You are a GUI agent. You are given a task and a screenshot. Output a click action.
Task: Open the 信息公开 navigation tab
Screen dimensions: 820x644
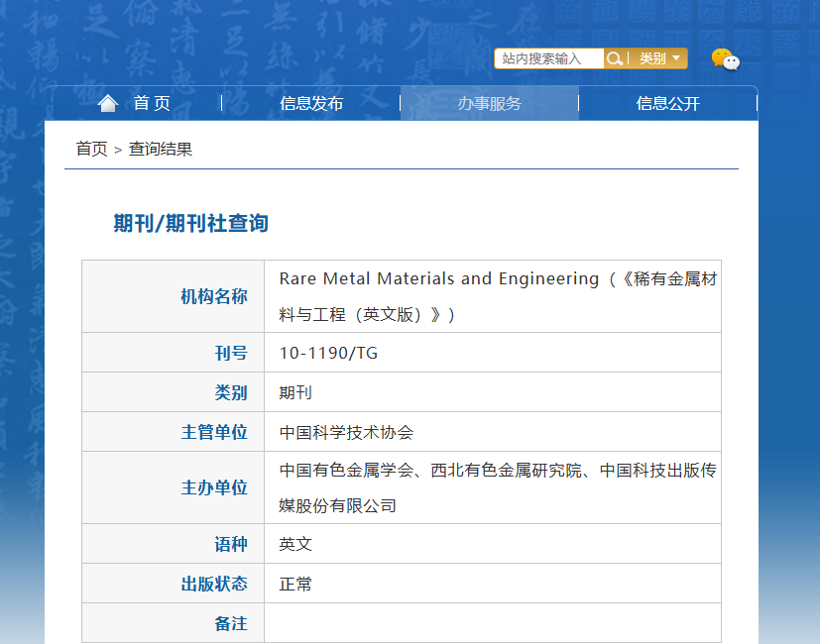668,103
